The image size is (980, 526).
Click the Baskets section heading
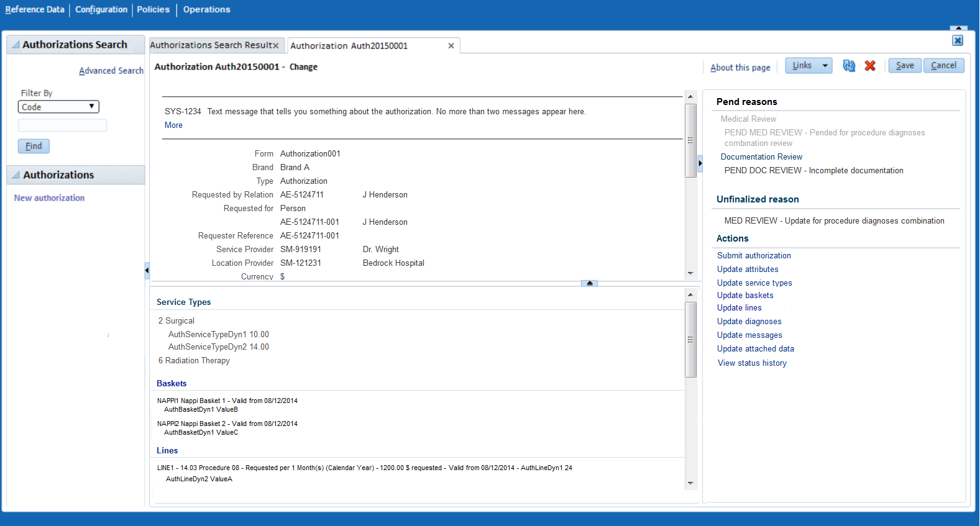pyautogui.click(x=172, y=384)
